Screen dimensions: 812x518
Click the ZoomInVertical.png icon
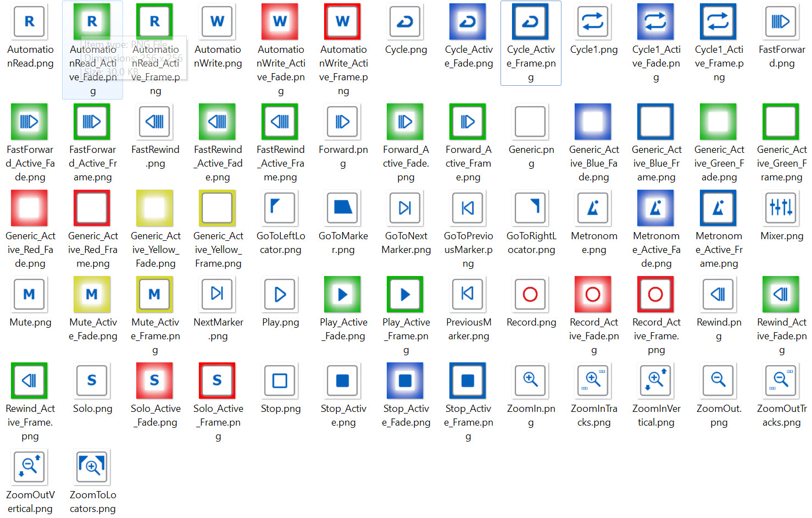656,381
